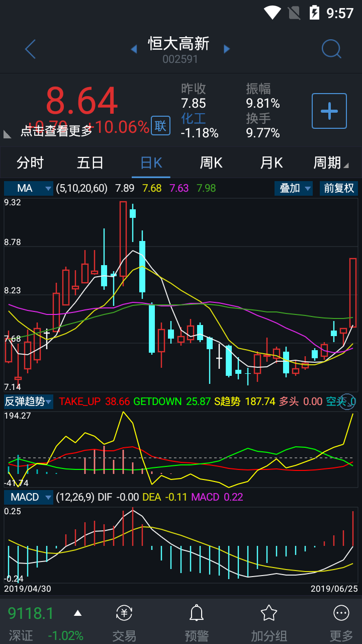The image size is (362, 644).
Task: Tap the MA60 value 7.98
Action: pyautogui.click(x=206, y=188)
